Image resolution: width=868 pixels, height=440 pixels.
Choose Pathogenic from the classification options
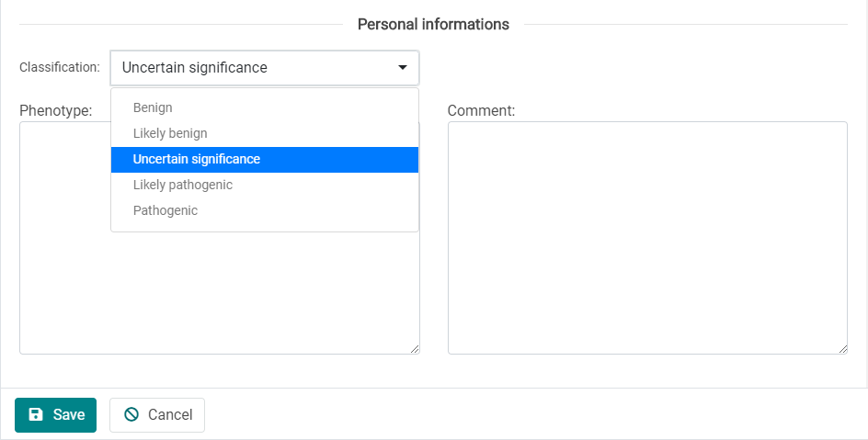pyautogui.click(x=166, y=210)
